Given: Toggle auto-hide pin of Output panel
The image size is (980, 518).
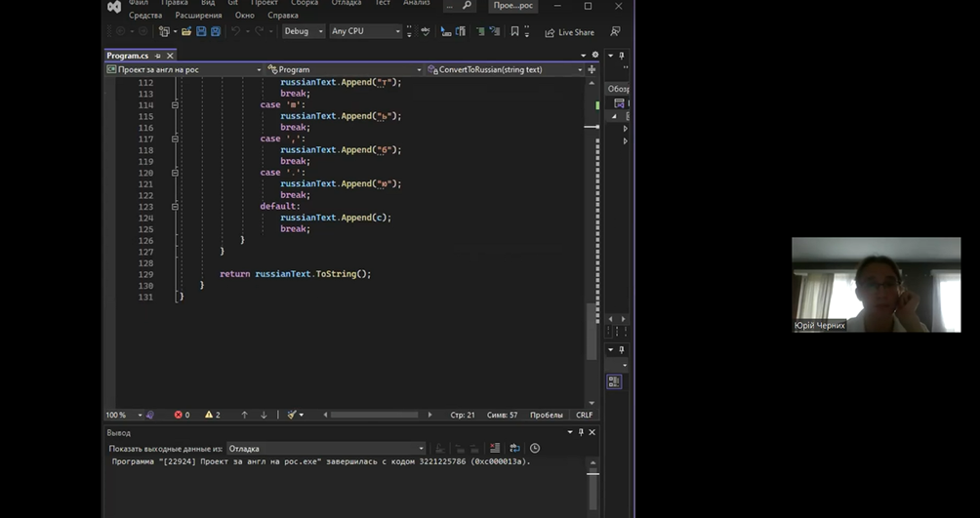Looking at the screenshot, I should [x=581, y=432].
